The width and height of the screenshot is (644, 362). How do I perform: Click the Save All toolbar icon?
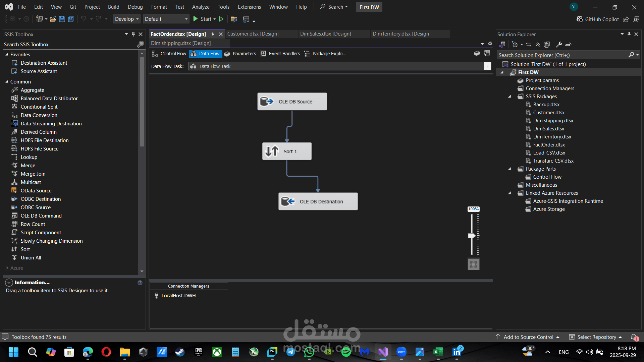71,19
